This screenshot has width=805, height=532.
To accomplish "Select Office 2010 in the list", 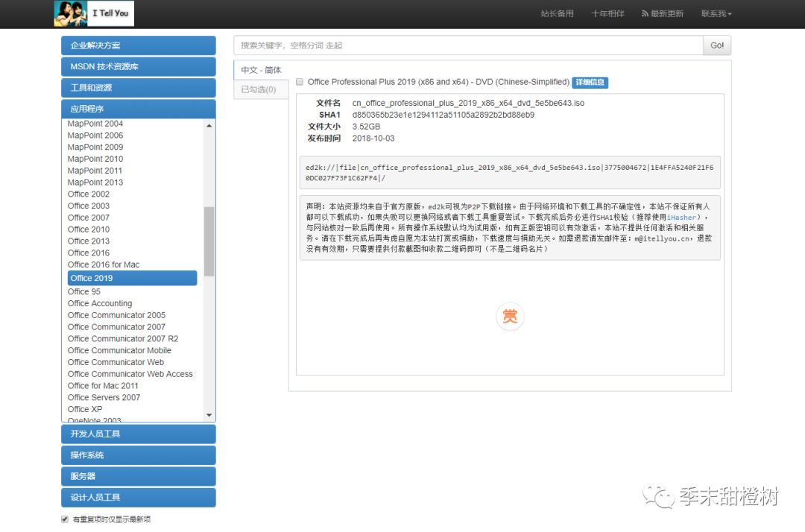I will [x=88, y=229].
